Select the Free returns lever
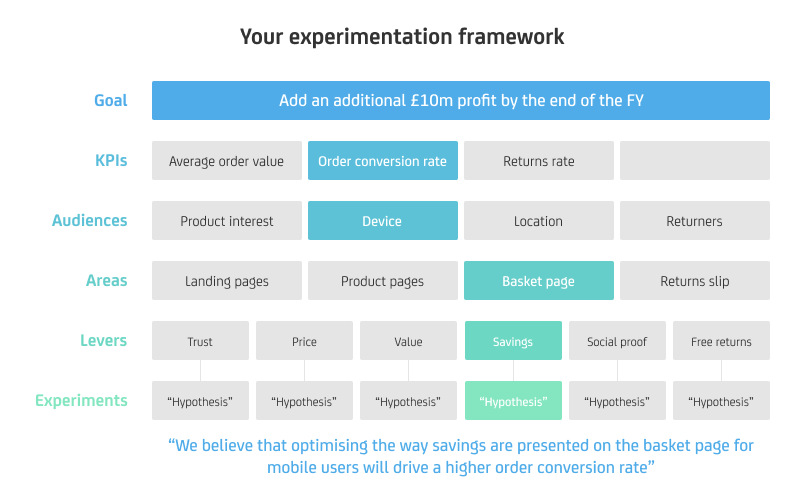This screenshot has height=503, width=805. pyautogui.click(x=721, y=341)
